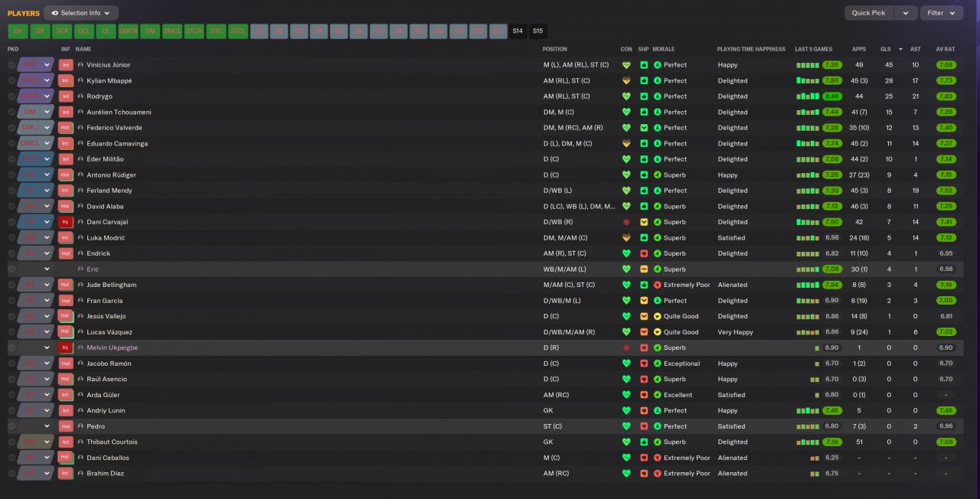Viewport: 980px width, 499px height.
Task: Click Pedro's Hol status icon
Action: point(66,426)
